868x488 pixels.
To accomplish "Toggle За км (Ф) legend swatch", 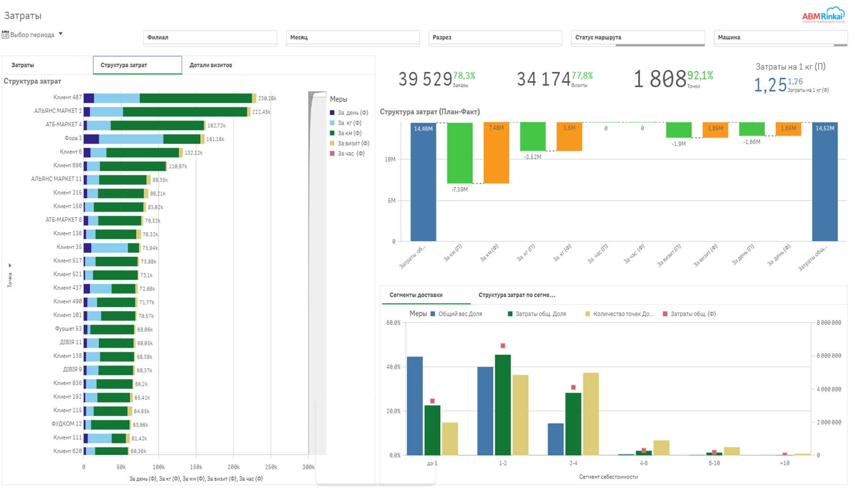I will [332, 133].
